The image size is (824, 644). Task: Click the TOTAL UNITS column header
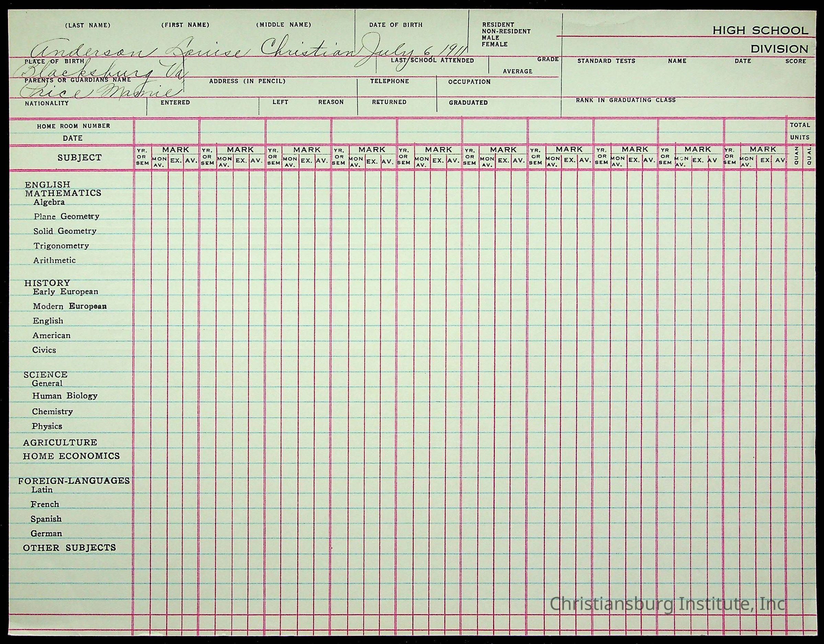(800, 131)
